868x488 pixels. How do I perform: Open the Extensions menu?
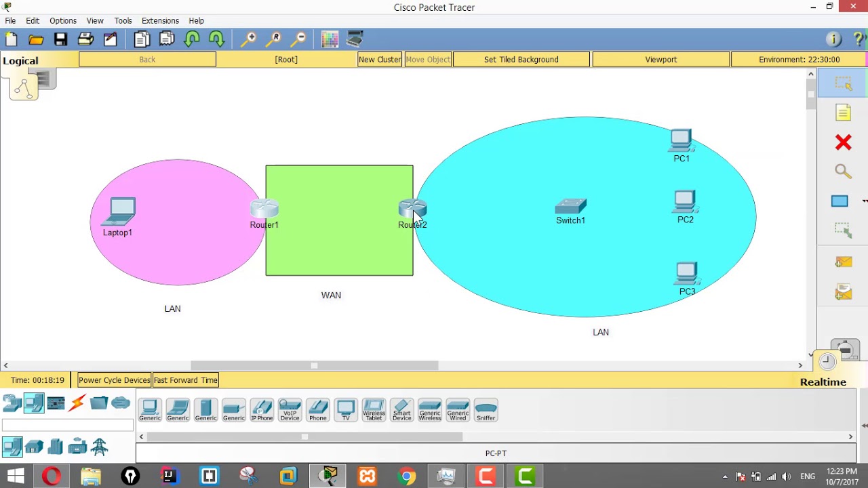160,21
